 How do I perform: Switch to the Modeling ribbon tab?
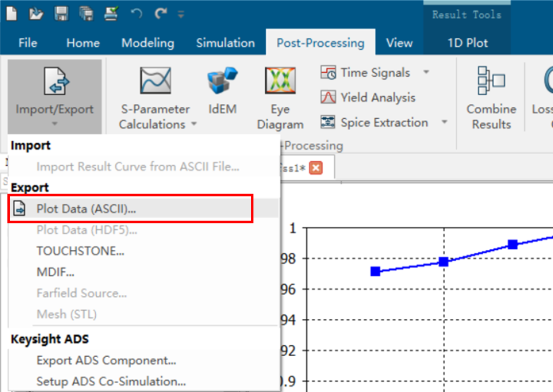(x=148, y=43)
